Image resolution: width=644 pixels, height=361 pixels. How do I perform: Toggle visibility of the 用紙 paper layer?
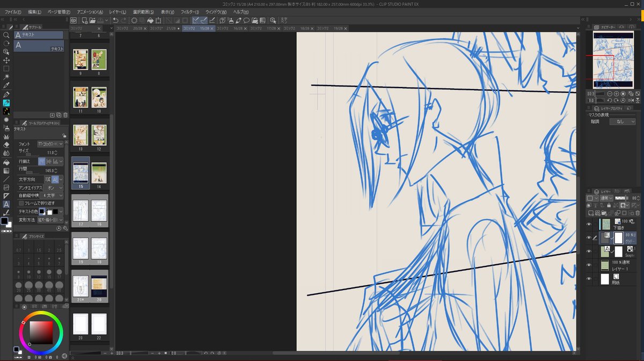[x=589, y=279]
